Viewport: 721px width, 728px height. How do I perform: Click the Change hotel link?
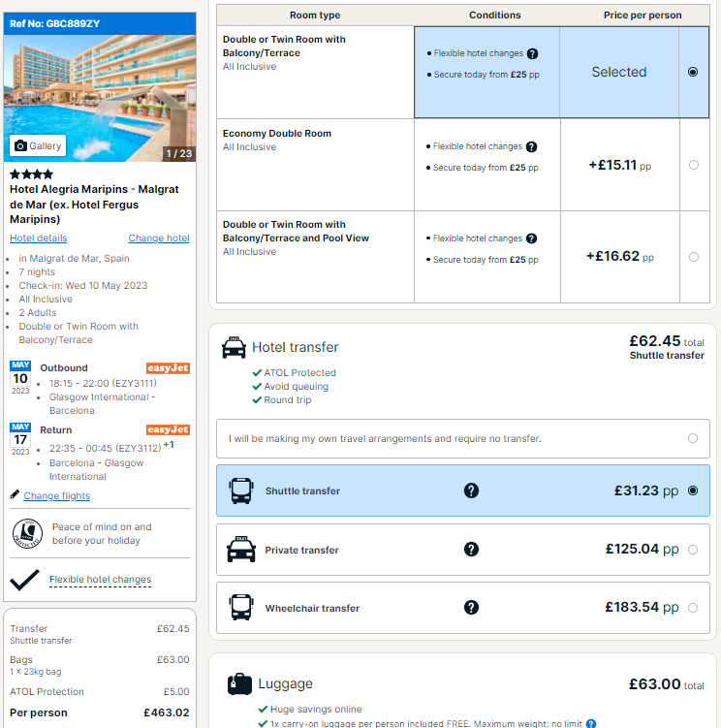click(x=159, y=237)
